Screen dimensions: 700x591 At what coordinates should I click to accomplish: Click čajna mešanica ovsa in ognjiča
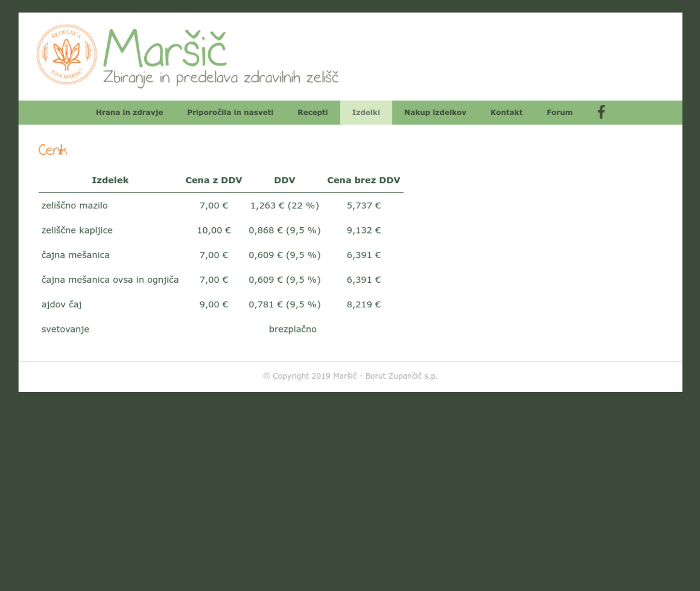[x=110, y=280]
